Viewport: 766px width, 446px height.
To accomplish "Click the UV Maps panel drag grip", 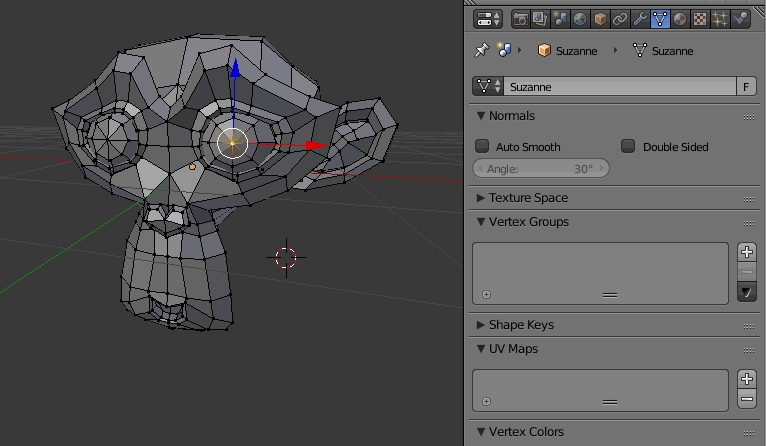I will point(749,350).
